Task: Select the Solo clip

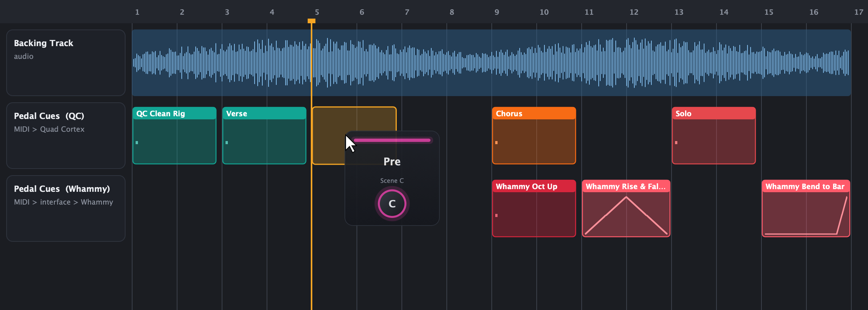Action: [x=714, y=136]
